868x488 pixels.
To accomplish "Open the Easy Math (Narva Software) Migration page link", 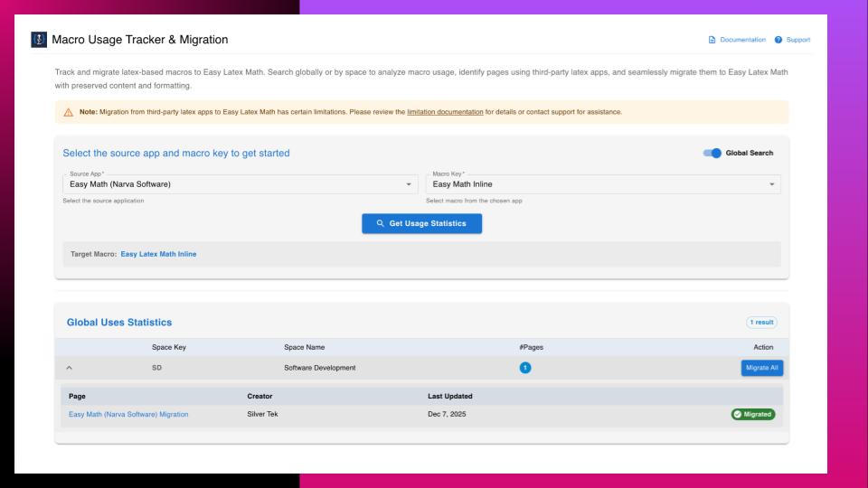I will pyautogui.click(x=128, y=415).
